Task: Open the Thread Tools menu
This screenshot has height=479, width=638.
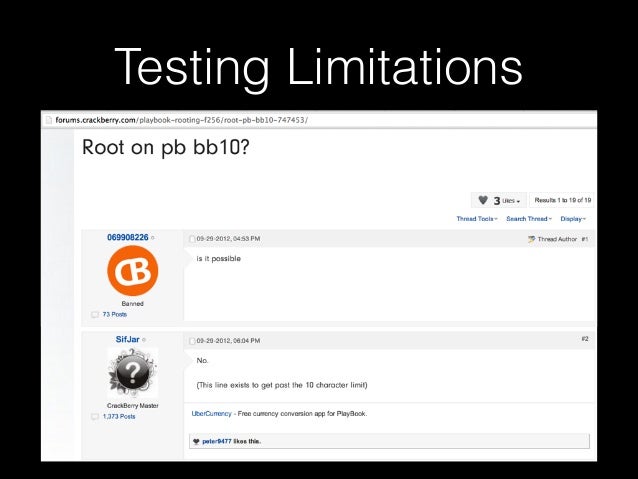Action: 477,219
